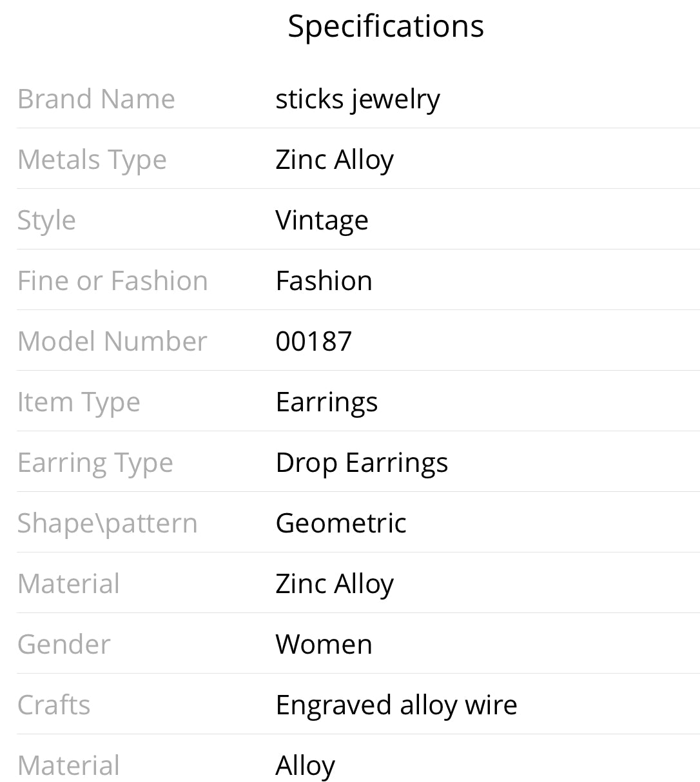
Task: Click the "sticks jewelry" brand value
Action: click(358, 99)
